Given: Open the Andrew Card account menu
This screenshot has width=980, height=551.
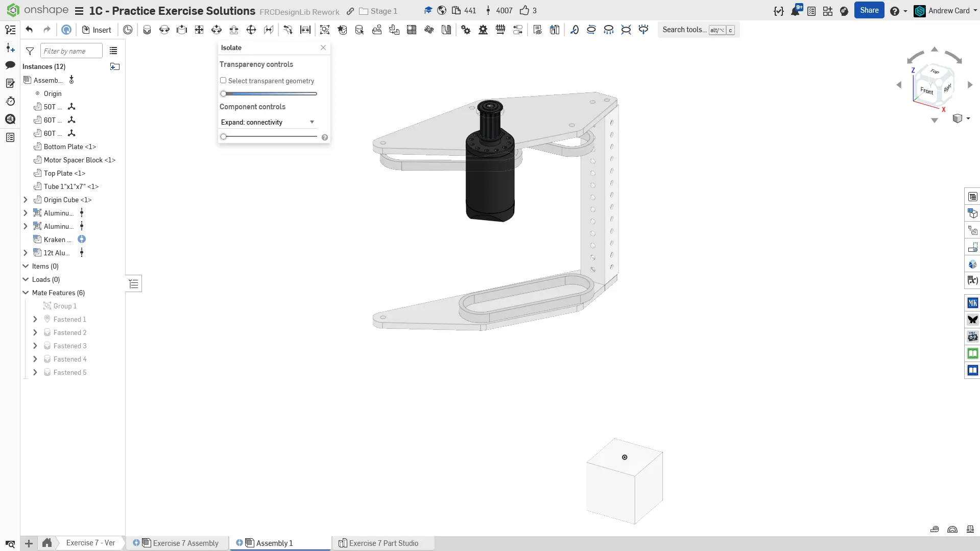Looking at the screenshot, I should click(x=948, y=11).
